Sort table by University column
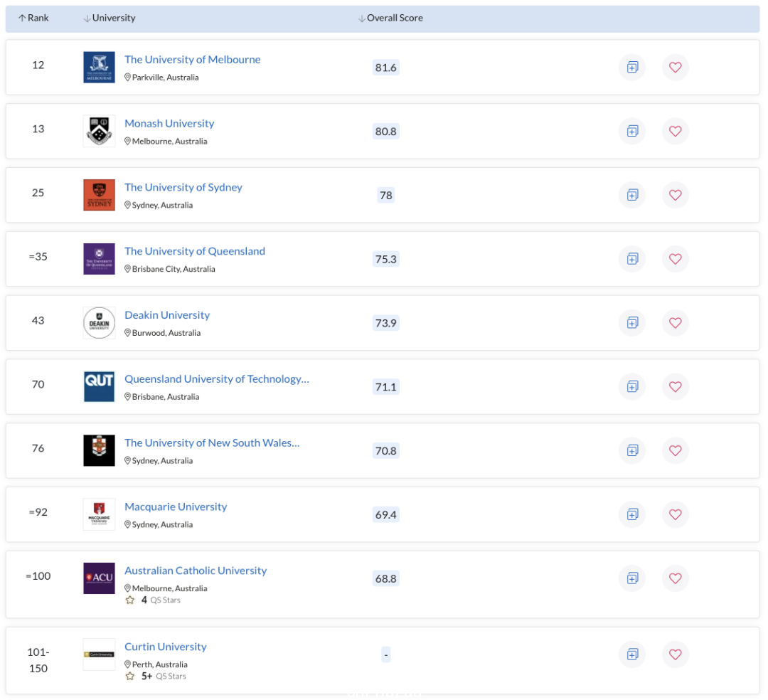This screenshot has width=768, height=700. click(x=110, y=18)
